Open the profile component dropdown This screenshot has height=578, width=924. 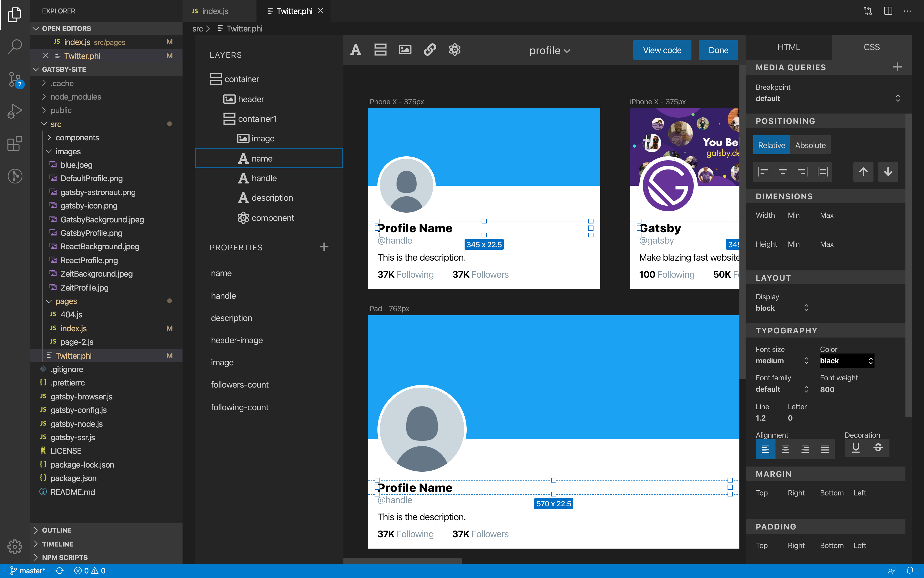tap(549, 51)
